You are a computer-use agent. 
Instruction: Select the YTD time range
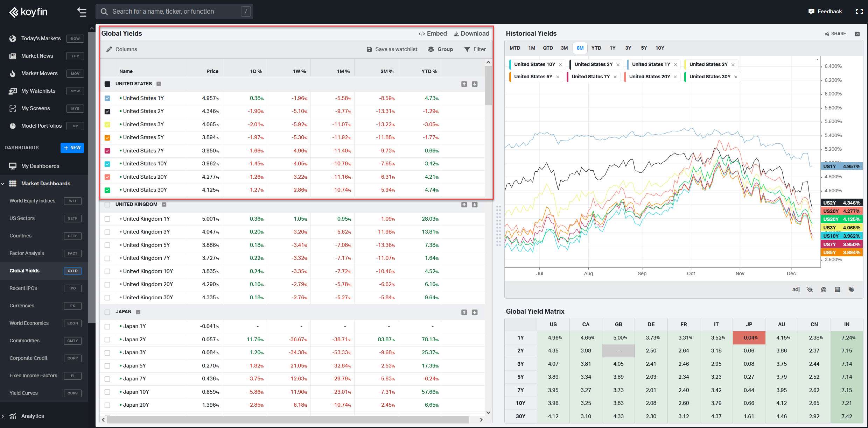click(596, 48)
